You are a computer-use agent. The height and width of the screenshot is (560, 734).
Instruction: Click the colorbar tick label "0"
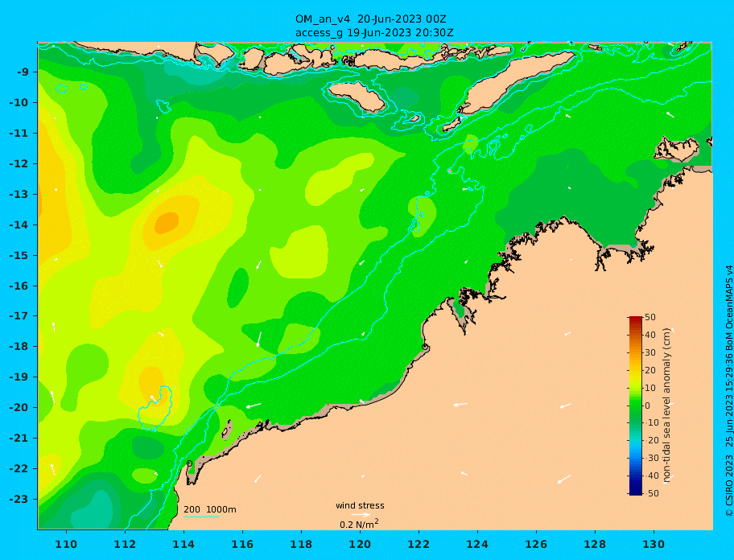[x=647, y=406]
